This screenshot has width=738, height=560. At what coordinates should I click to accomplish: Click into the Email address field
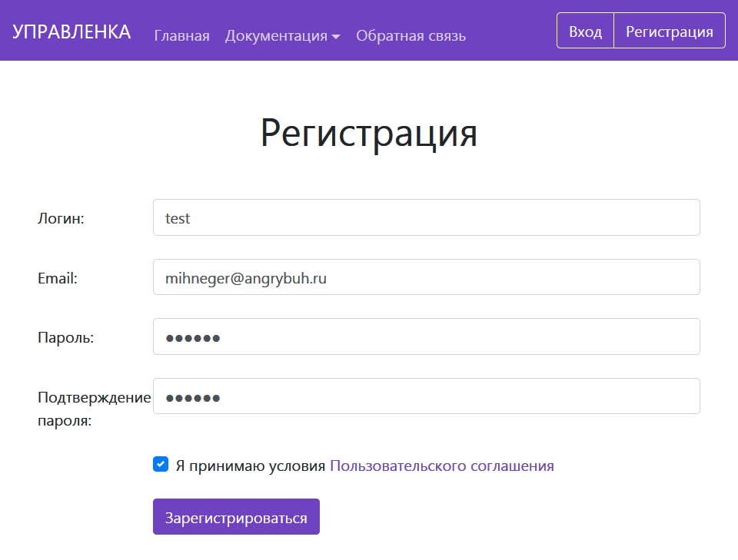pyautogui.click(x=426, y=277)
